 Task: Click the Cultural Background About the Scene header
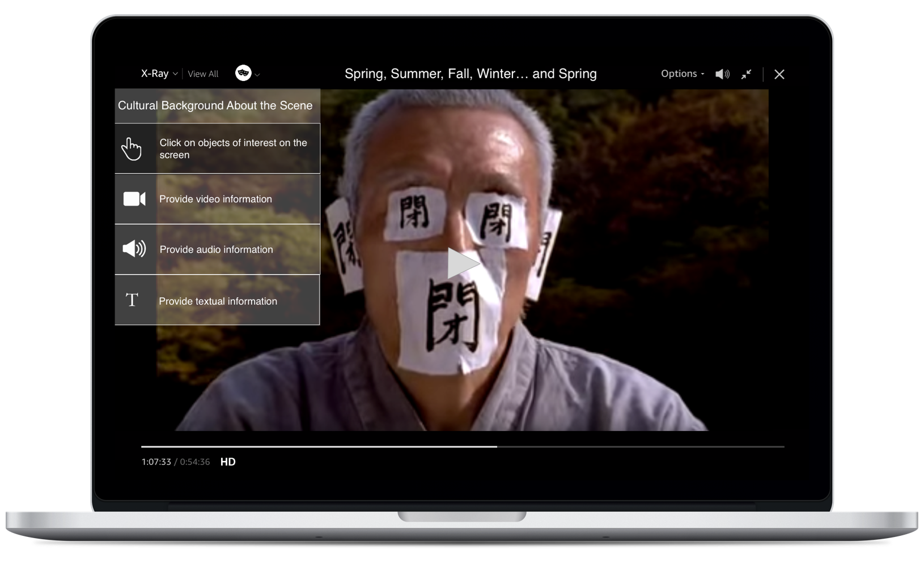[215, 105]
